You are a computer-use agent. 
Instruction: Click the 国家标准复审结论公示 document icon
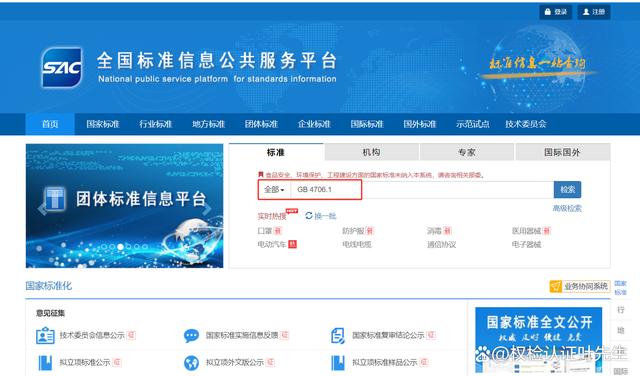click(x=338, y=336)
